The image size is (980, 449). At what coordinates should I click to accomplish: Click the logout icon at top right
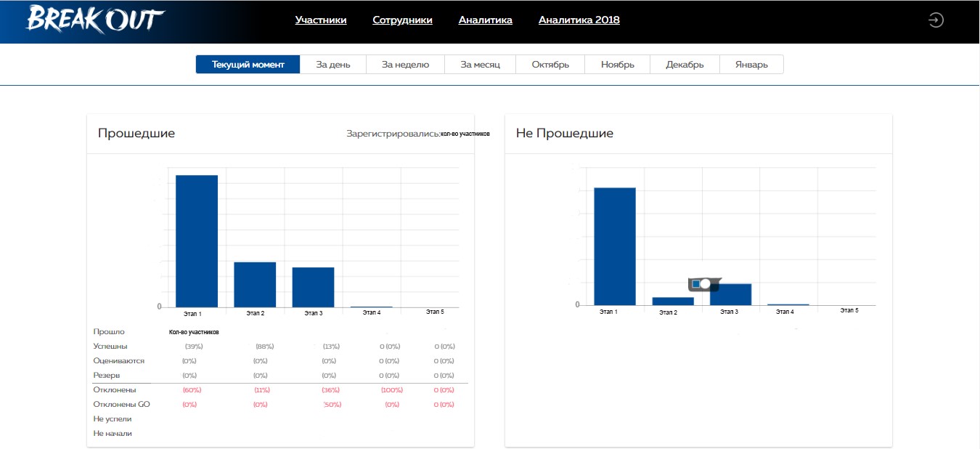[x=936, y=20]
